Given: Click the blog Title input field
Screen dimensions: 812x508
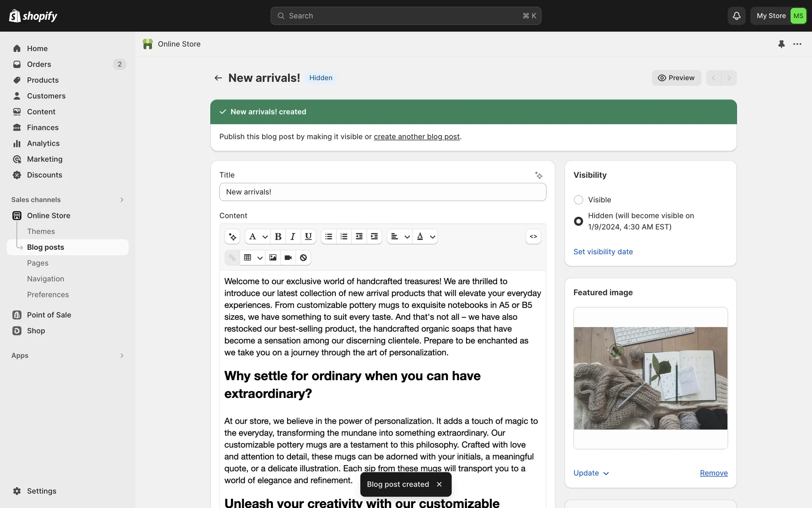Looking at the screenshot, I should 382,192.
